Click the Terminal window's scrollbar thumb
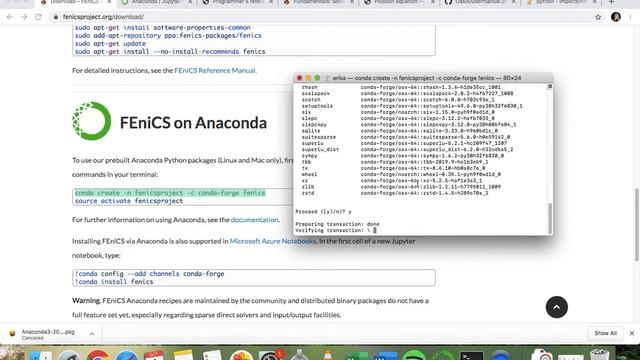 tap(550, 218)
